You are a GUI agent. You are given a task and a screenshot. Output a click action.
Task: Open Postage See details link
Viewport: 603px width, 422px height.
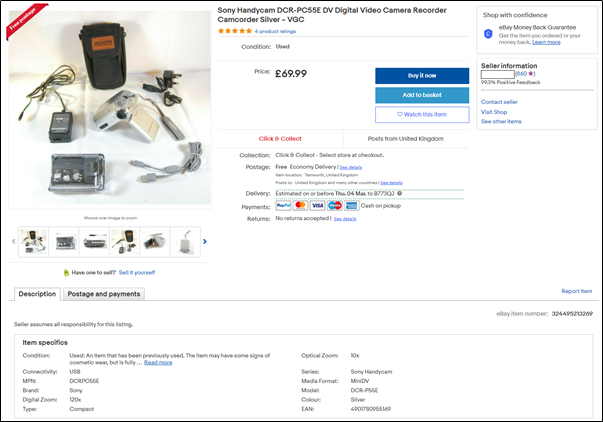click(x=351, y=167)
